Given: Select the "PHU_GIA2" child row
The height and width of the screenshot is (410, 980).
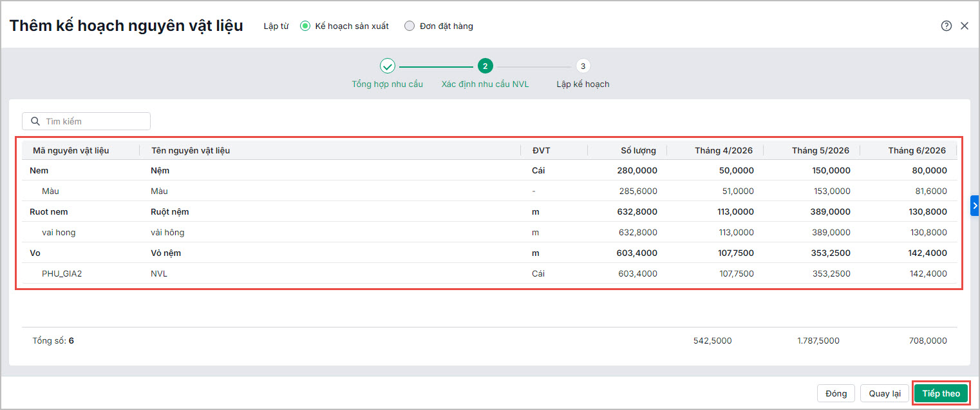Looking at the screenshot, I should point(62,273).
